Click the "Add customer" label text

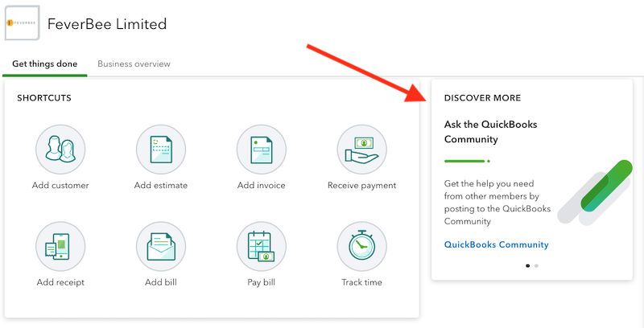[60, 186]
